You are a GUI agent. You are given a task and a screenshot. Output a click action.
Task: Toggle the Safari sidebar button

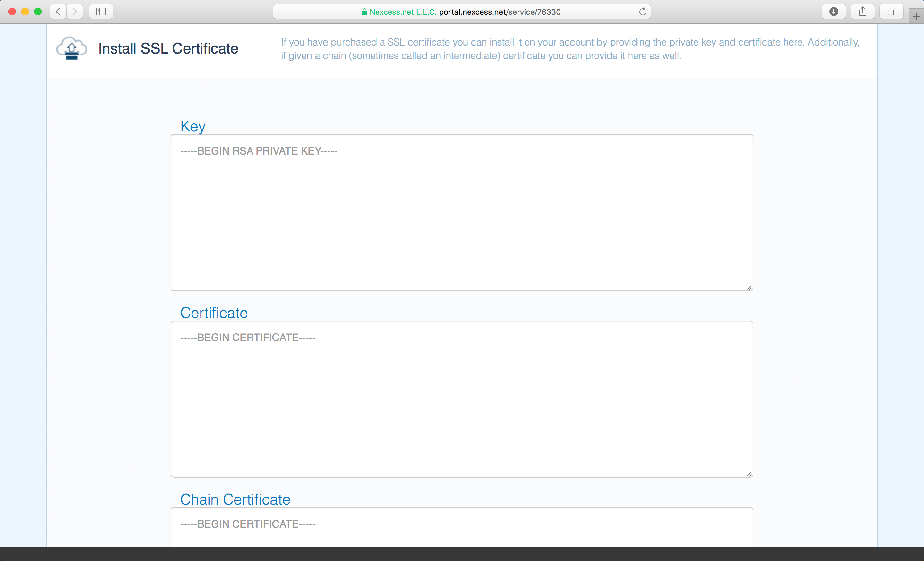101,12
